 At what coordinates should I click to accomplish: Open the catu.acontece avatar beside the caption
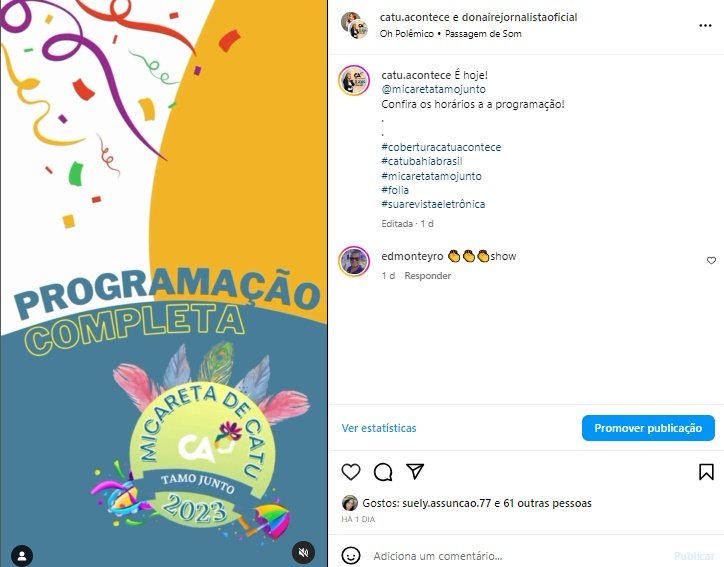click(354, 80)
